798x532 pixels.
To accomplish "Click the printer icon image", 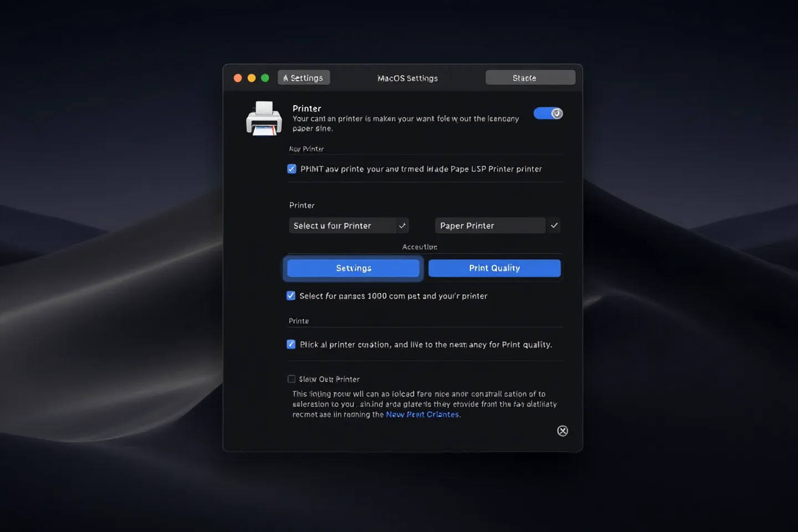I will point(264,119).
